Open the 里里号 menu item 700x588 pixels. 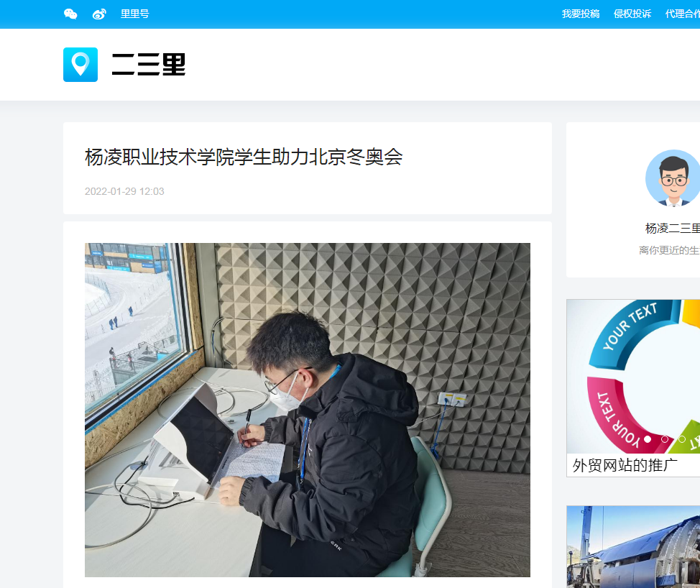pyautogui.click(x=135, y=14)
